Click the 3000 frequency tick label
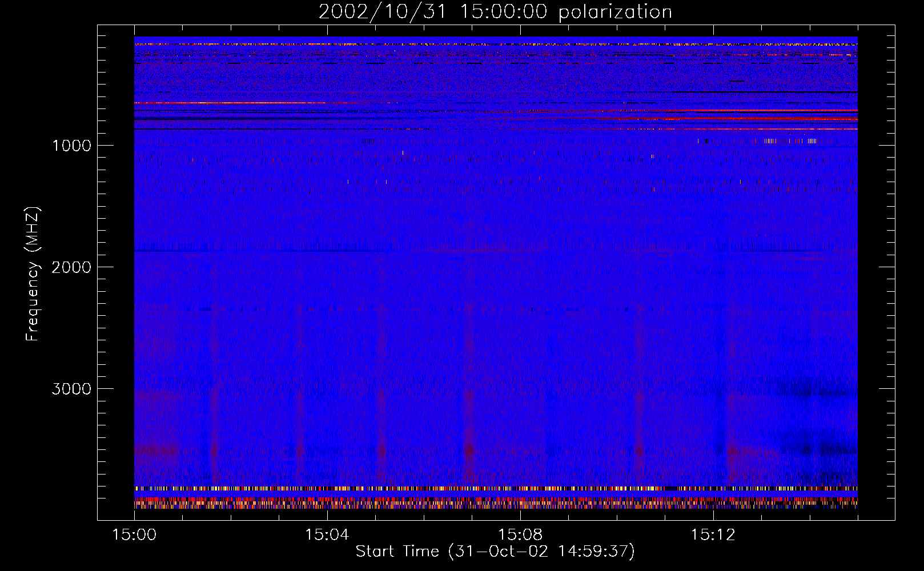 click(71, 388)
